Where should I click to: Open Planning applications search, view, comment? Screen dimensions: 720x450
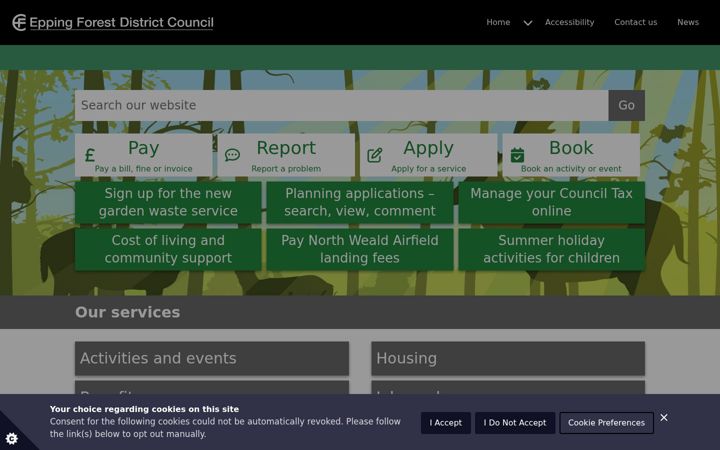pyautogui.click(x=360, y=202)
